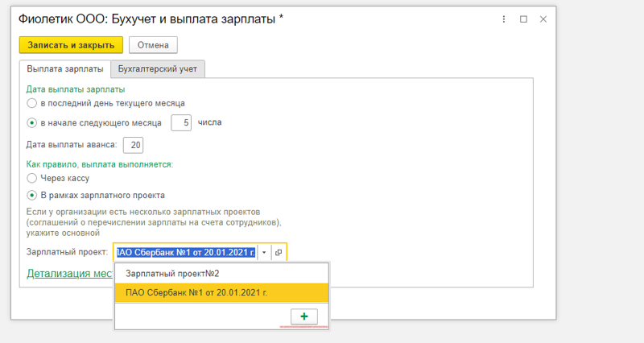Expand the Зарплатный проект dropdown arrow
The width and height of the screenshot is (644, 343).
pos(264,252)
